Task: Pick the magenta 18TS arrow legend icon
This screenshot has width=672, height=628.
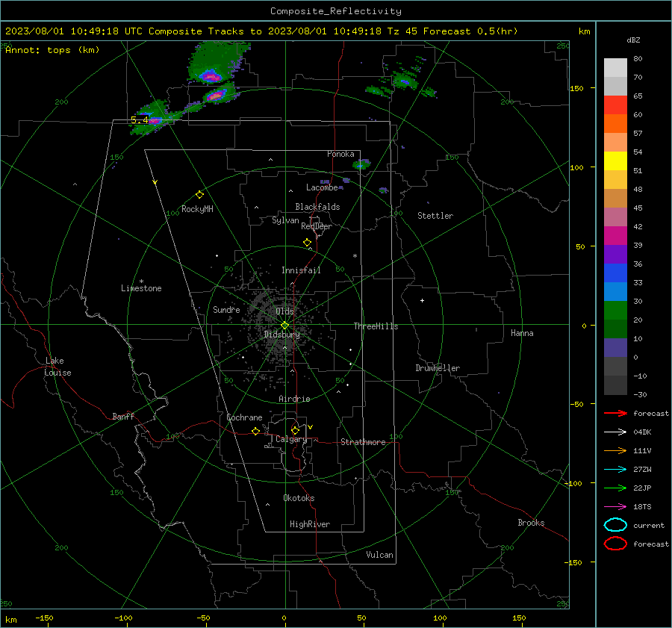Action: [615, 507]
